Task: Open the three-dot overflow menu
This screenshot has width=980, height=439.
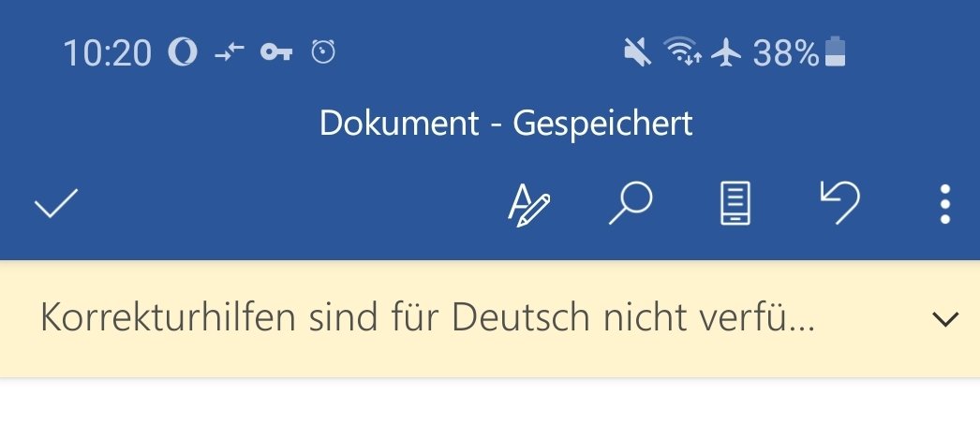Action: click(x=945, y=203)
